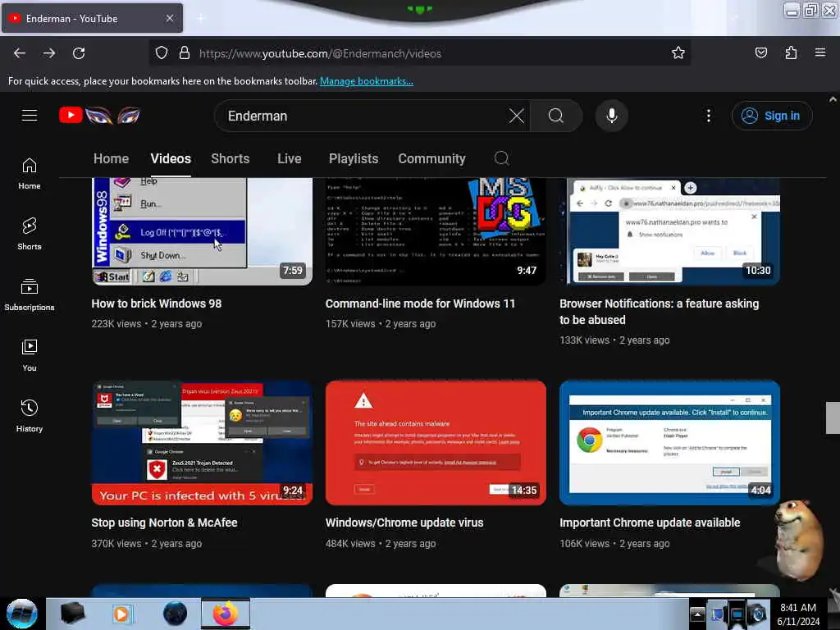Click the Command-line mode for Windows 11 title
Screen dimensions: 840x630
coord(420,304)
